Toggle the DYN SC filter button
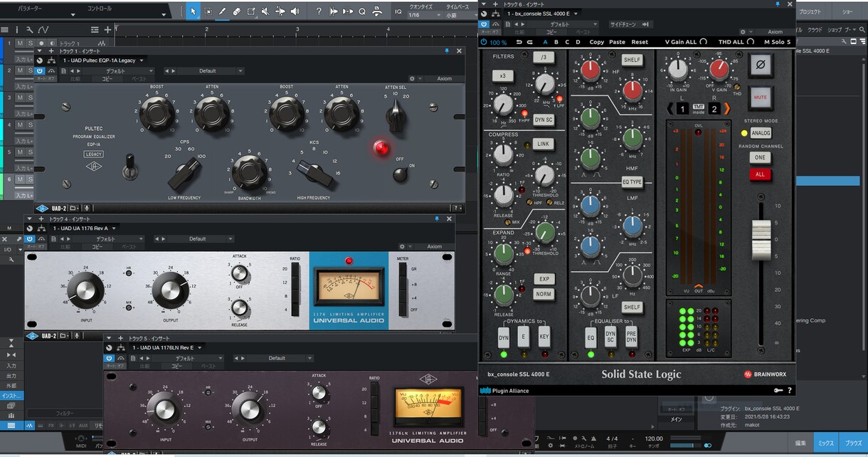Viewport: 868px width, 457px height. (x=544, y=120)
